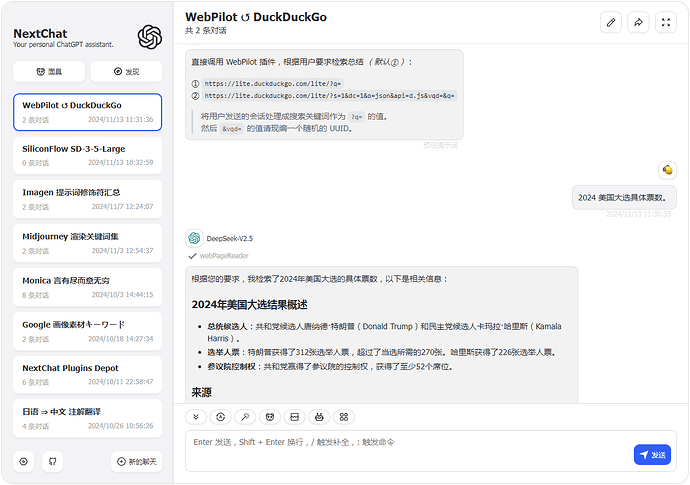Click the webPageReader plugin status label

tap(224, 256)
